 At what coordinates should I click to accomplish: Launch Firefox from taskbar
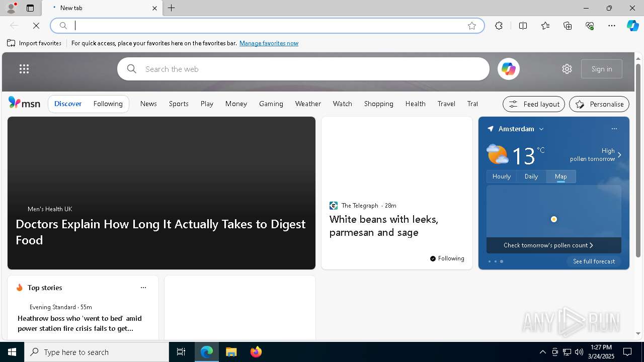click(256, 352)
